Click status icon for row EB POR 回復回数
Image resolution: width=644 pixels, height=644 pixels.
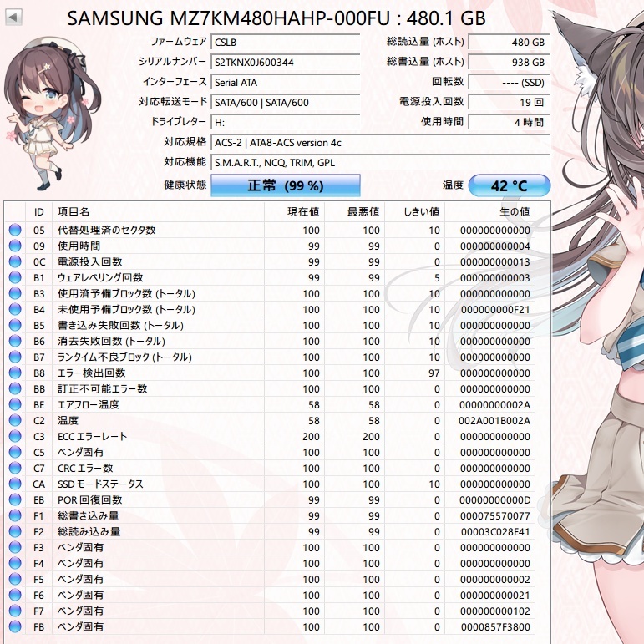coord(15,499)
